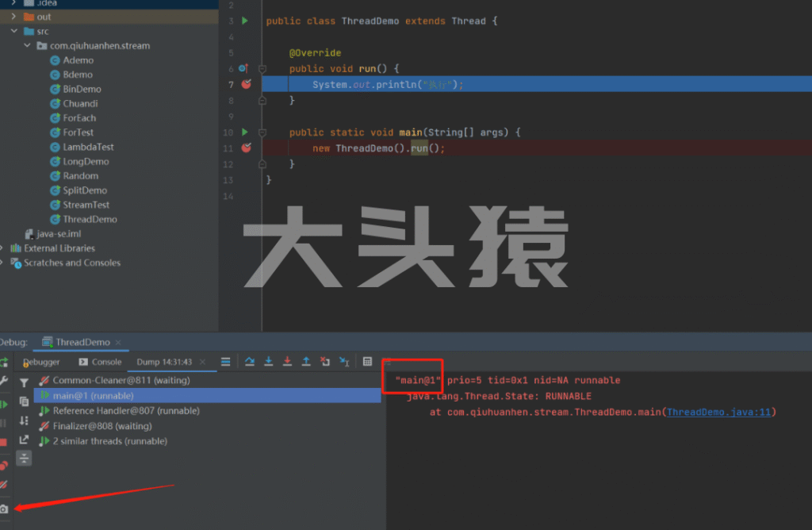The height and width of the screenshot is (530, 812).
Task: Toggle the breakpoint on line 11
Action: pyautogui.click(x=246, y=148)
